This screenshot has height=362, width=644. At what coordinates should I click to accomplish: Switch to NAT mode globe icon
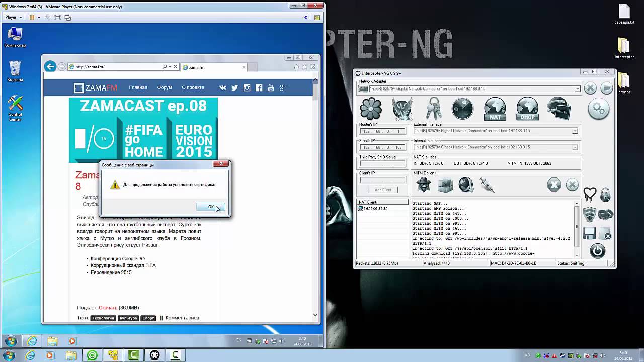click(495, 109)
